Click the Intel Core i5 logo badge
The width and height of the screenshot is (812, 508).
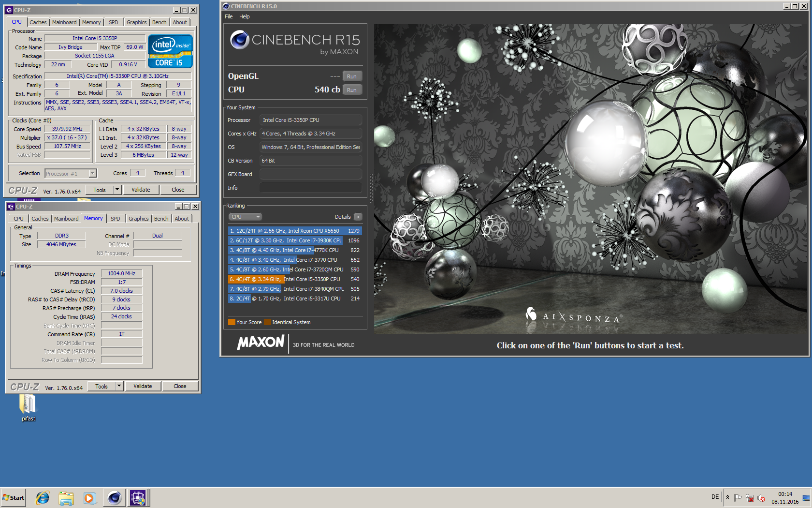170,51
